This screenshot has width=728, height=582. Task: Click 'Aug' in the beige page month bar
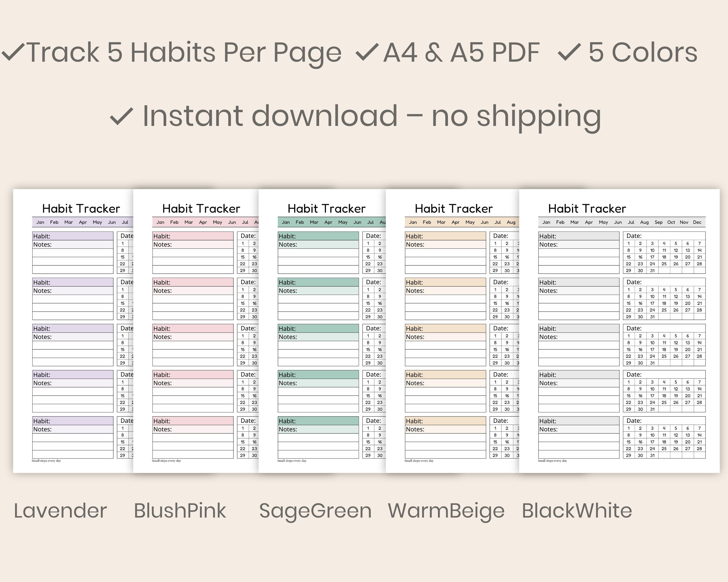click(511, 222)
